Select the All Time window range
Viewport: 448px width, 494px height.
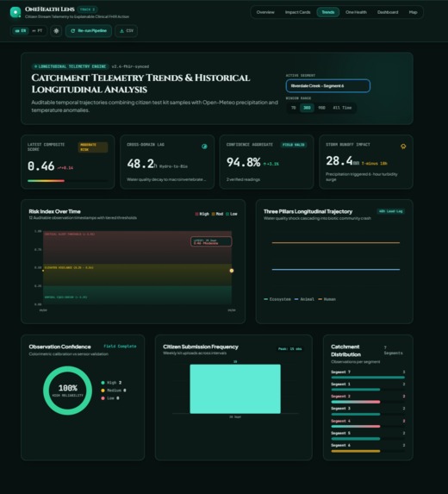coord(342,108)
